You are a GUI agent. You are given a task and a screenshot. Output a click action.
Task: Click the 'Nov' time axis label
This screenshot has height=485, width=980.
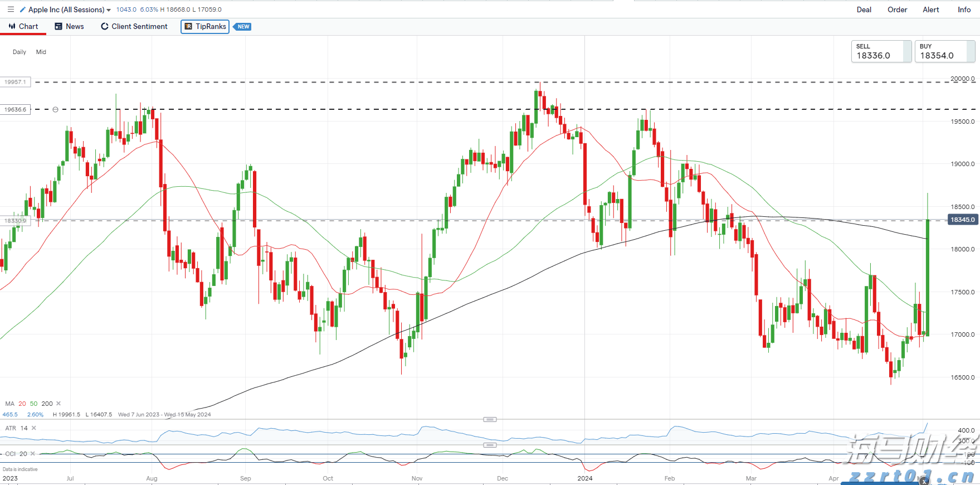417,478
